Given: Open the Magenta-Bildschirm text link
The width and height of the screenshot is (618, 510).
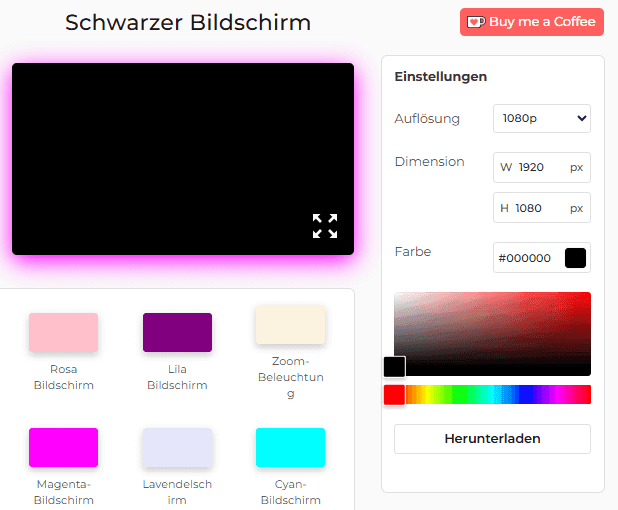Looking at the screenshot, I should [63, 492].
